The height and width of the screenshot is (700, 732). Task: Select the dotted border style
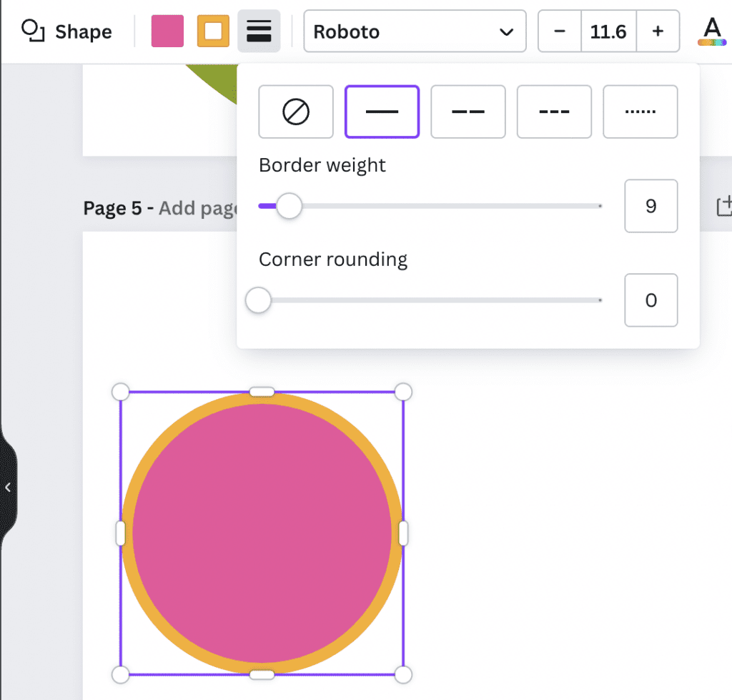point(640,112)
